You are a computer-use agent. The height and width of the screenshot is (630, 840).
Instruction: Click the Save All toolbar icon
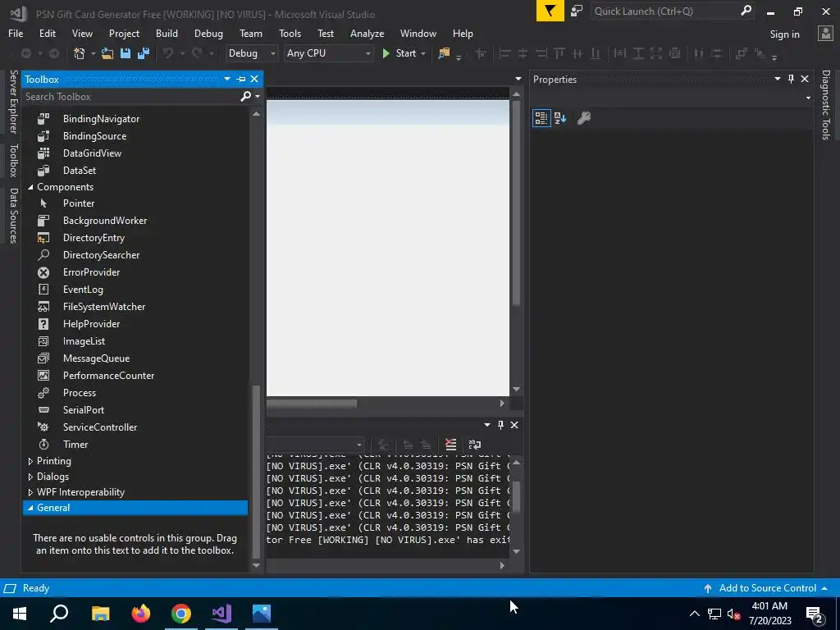tap(144, 53)
